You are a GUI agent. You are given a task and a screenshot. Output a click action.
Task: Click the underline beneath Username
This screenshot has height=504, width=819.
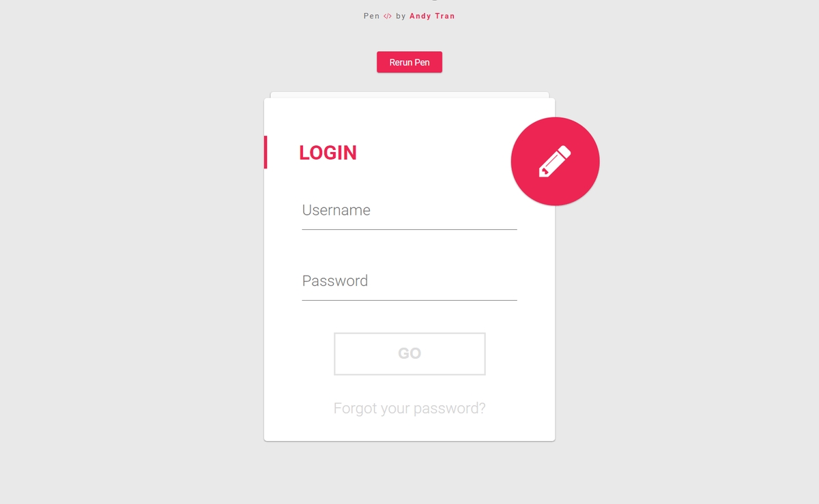pos(409,230)
